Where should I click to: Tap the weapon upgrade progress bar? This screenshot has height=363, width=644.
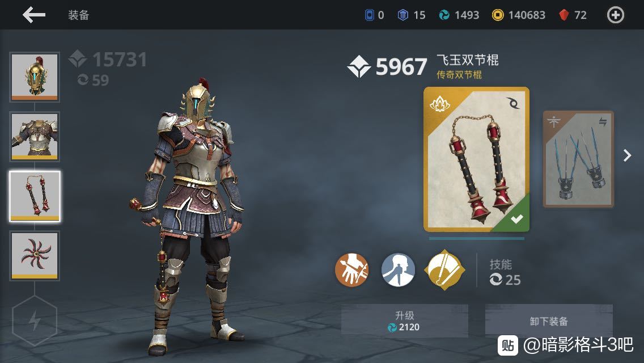(x=476, y=238)
